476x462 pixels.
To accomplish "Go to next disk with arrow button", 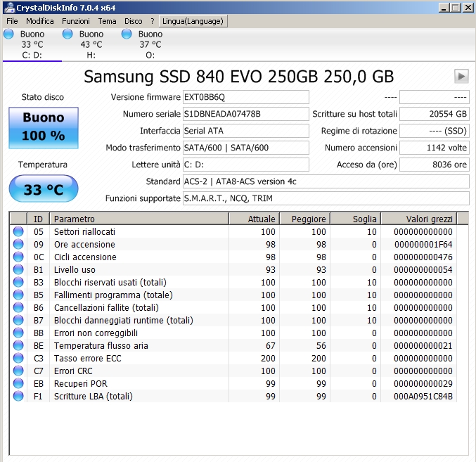I will pos(461,76).
